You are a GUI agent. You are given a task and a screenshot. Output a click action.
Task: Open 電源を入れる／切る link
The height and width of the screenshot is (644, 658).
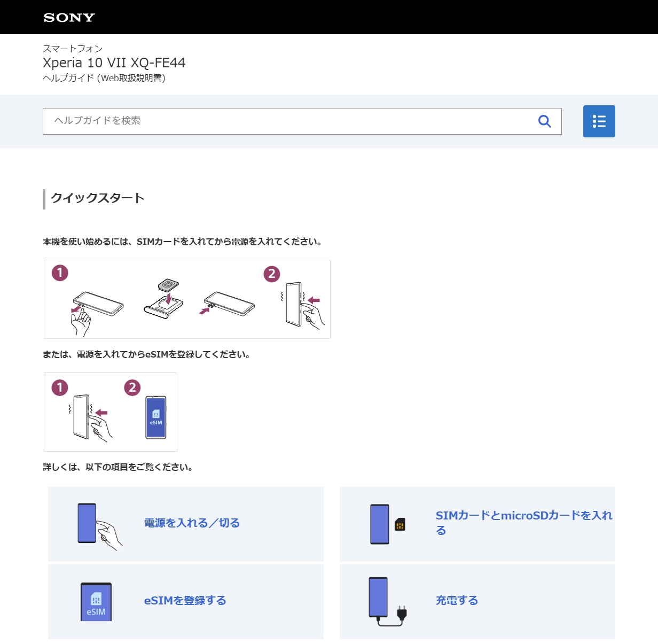click(192, 523)
